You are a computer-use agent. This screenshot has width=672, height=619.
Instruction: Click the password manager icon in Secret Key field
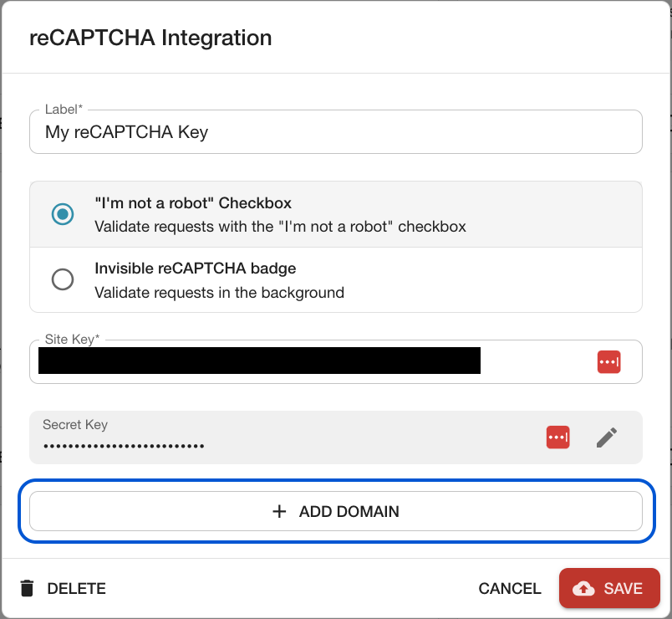pos(557,437)
